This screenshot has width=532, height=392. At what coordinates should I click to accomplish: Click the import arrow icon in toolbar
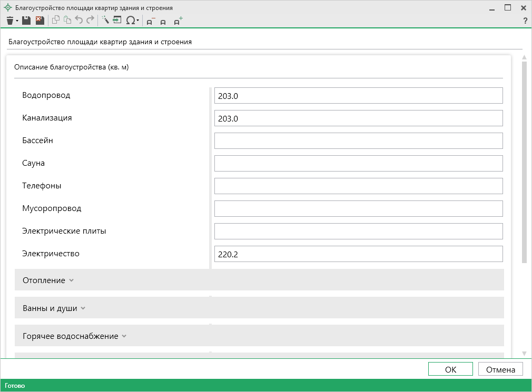[117, 21]
